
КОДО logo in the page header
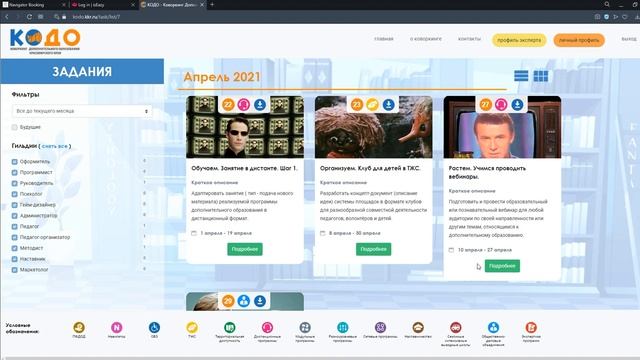click(x=45, y=41)
